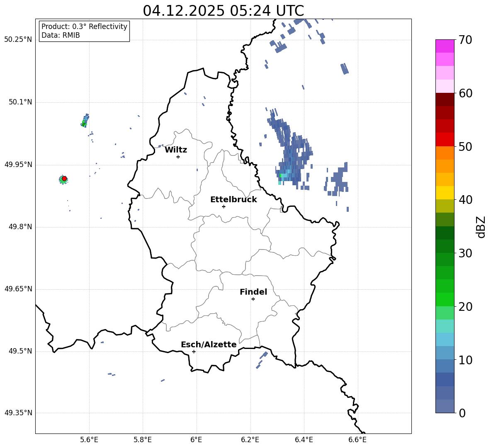Click the 60 colorbar tick label
This screenshot has height=448, width=491.
point(465,93)
